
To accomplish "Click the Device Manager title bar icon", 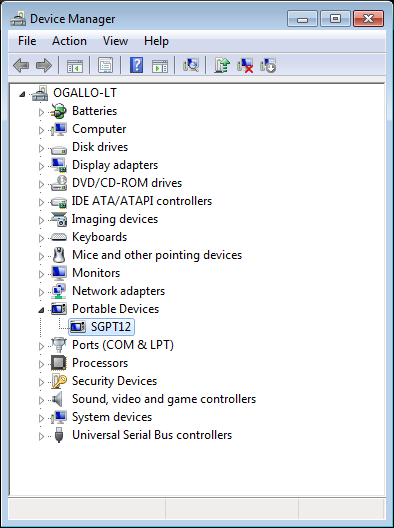I will (x=18, y=19).
